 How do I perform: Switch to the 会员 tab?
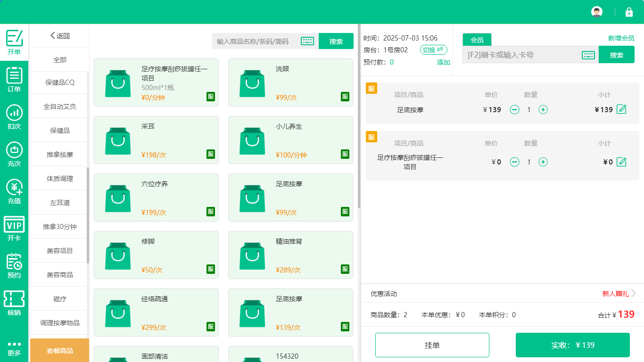coord(477,40)
